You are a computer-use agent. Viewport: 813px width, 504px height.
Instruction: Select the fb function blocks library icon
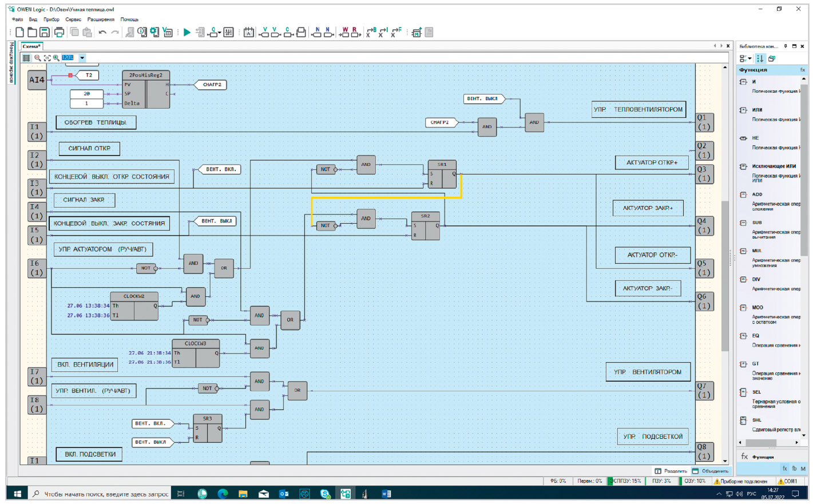click(794, 469)
